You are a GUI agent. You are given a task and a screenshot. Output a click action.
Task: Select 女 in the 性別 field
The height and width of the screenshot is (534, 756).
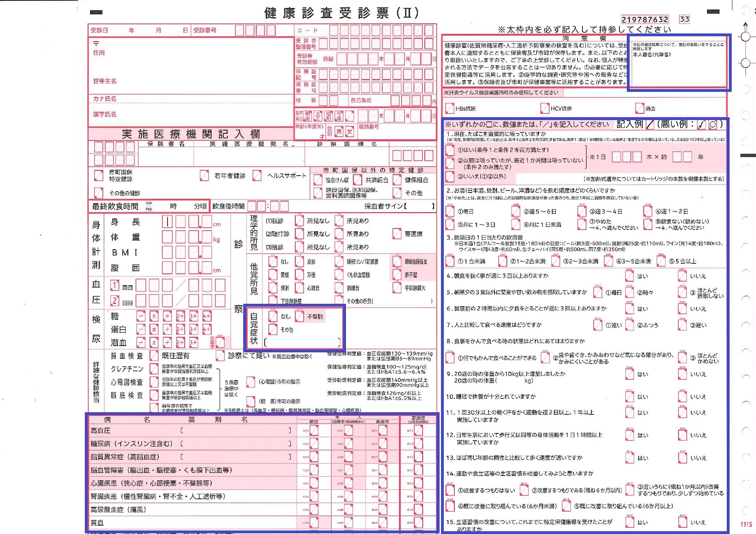(x=349, y=132)
